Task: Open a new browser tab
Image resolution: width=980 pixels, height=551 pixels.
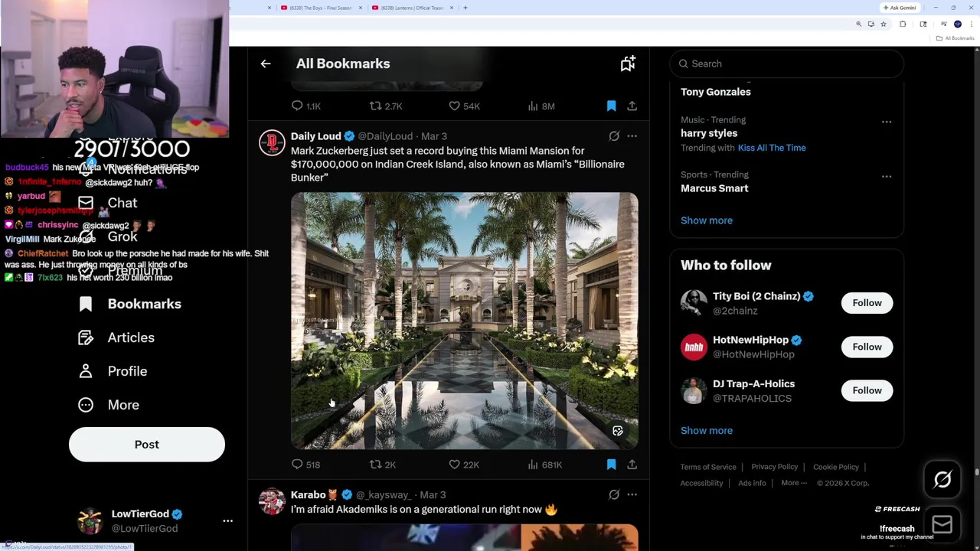Action: pyautogui.click(x=465, y=8)
